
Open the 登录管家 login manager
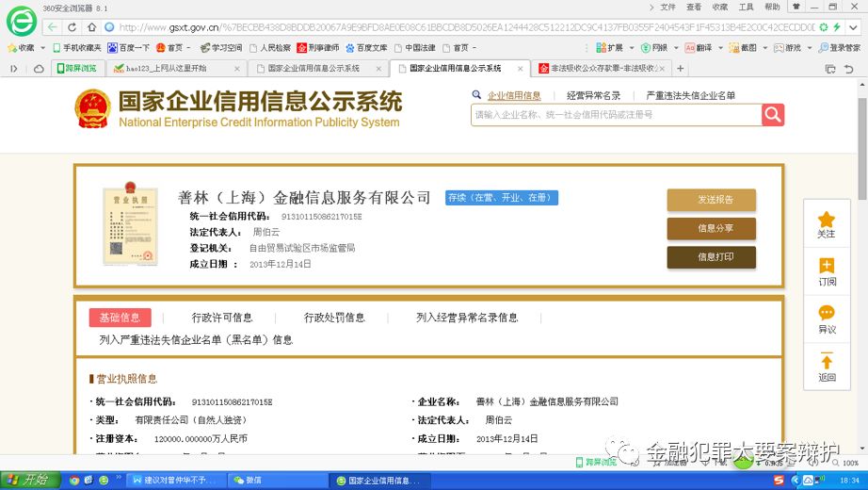pos(840,48)
